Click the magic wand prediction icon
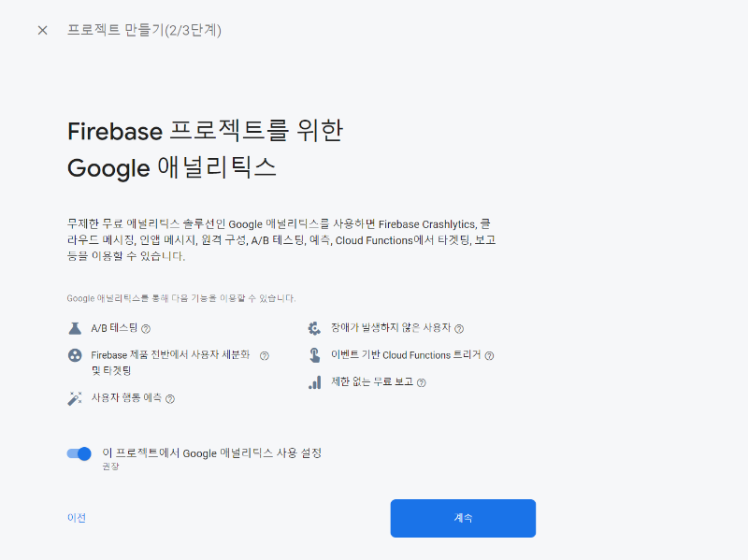 point(75,398)
